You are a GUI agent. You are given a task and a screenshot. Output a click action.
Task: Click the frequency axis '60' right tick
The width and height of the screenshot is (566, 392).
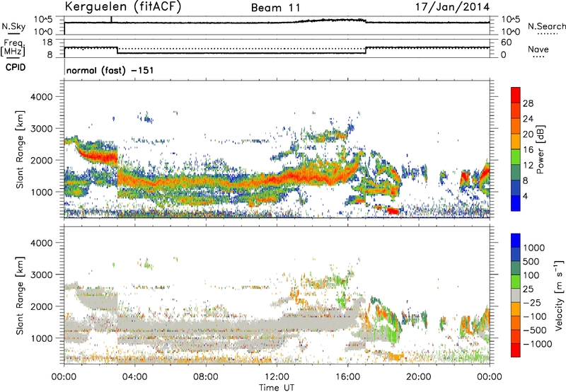click(x=506, y=42)
